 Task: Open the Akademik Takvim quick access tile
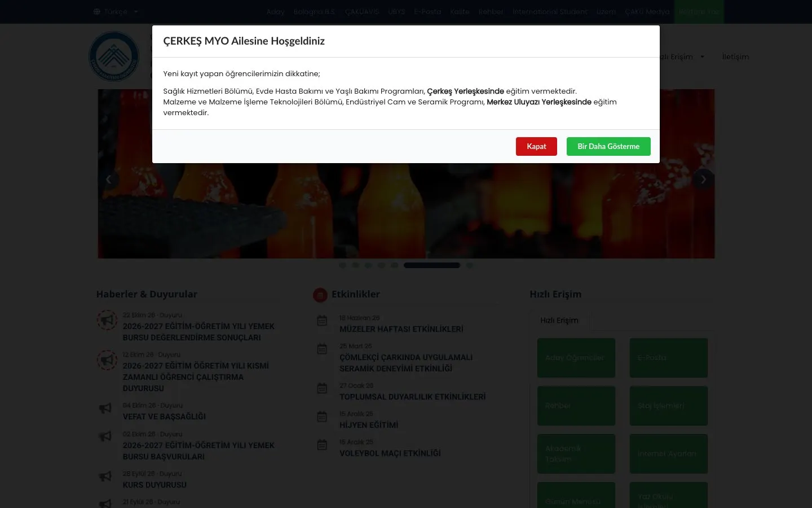(576, 454)
